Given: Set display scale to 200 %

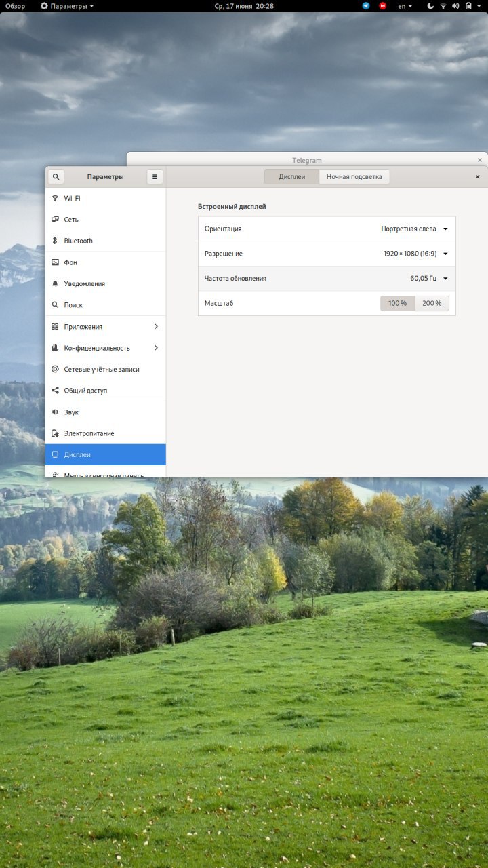Looking at the screenshot, I should [x=432, y=303].
